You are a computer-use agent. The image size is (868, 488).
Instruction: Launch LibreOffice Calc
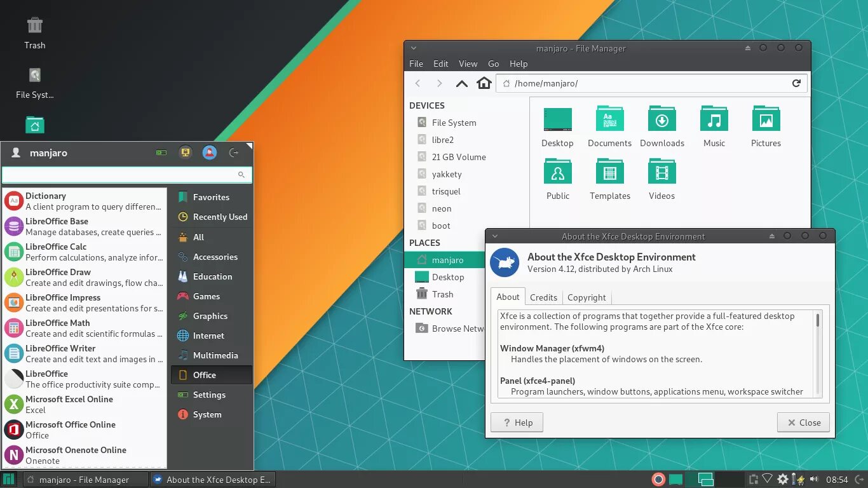[x=85, y=252]
